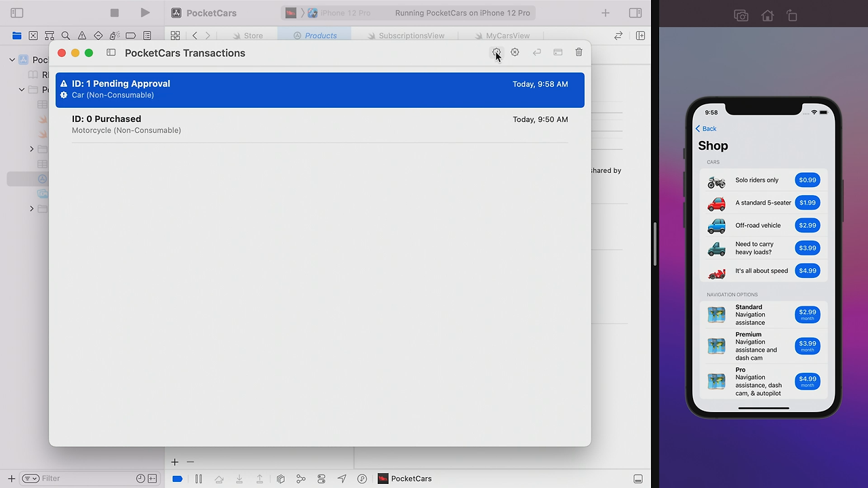The width and height of the screenshot is (868, 488).
Task: Open the Breakpoint navigator icon
Action: point(131,36)
